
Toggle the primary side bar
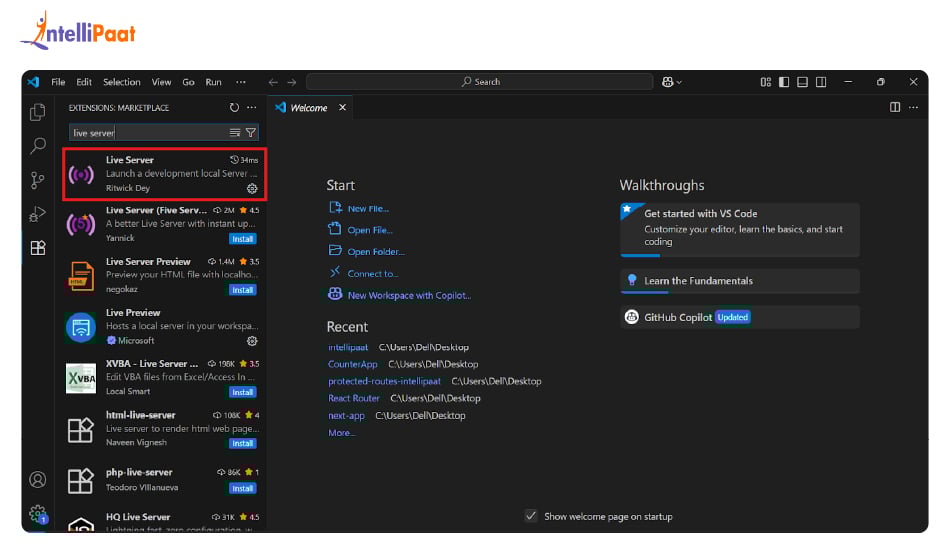click(784, 82)
